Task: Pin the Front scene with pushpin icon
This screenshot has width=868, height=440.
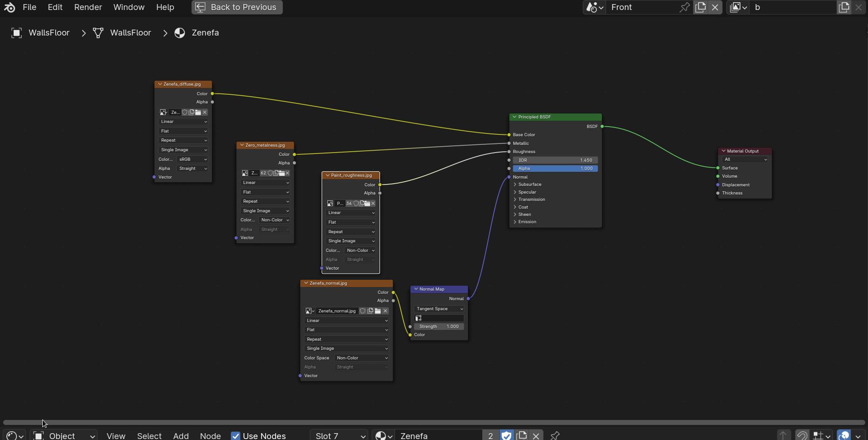Action: [684, 7]
